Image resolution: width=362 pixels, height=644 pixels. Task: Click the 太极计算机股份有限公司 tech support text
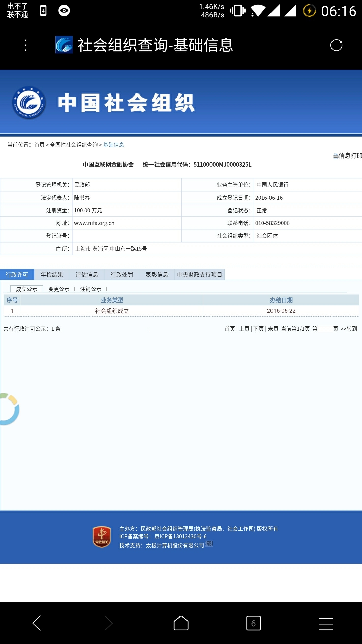(175, 546)
